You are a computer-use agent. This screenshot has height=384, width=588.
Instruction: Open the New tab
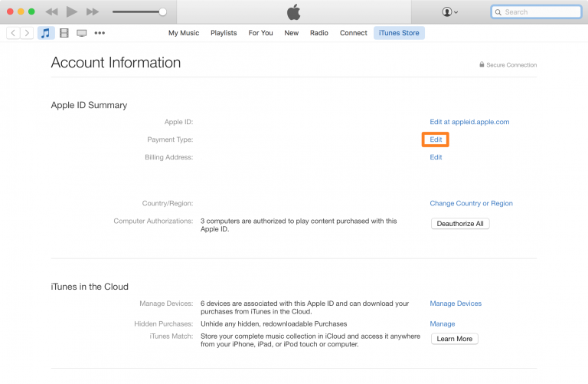(292, 33)
